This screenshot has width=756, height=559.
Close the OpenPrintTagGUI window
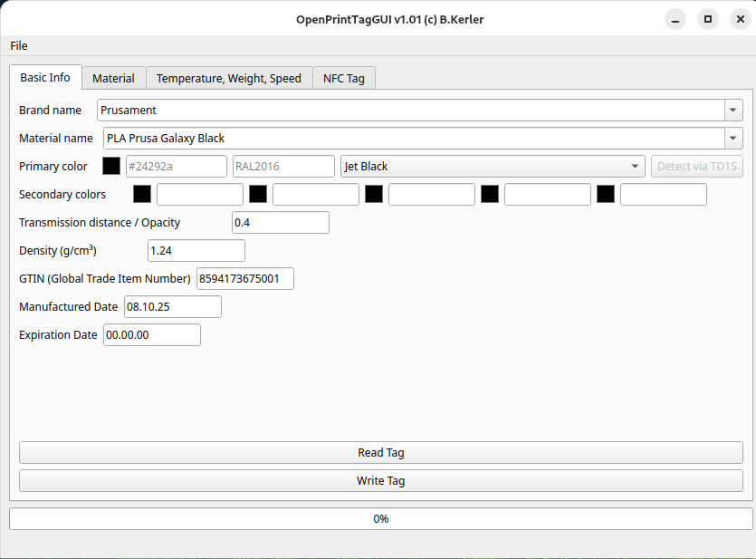click(741, 19)
